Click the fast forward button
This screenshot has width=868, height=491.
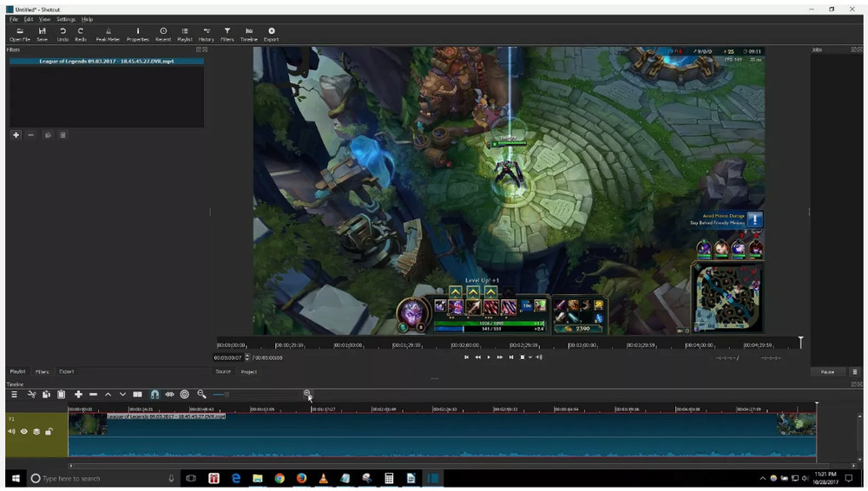click(x=500, y=357)
